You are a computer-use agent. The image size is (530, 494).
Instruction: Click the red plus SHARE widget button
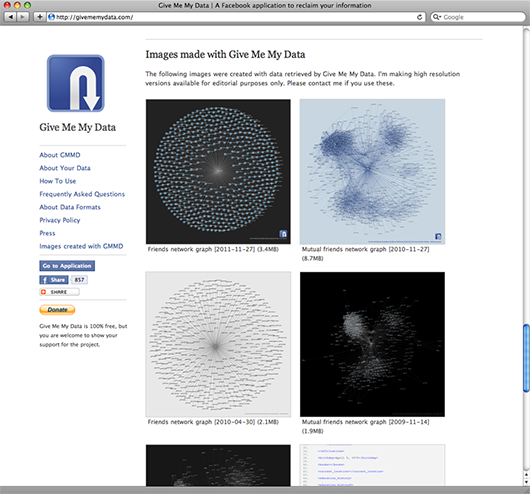click(x=59, y=292)
